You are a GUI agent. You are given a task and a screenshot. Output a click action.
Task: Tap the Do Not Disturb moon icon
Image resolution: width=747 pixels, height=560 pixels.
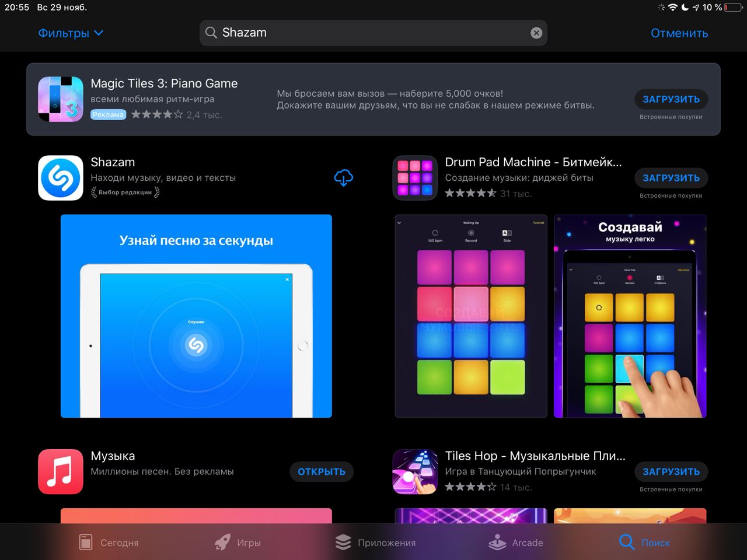[x=685, y=8]
